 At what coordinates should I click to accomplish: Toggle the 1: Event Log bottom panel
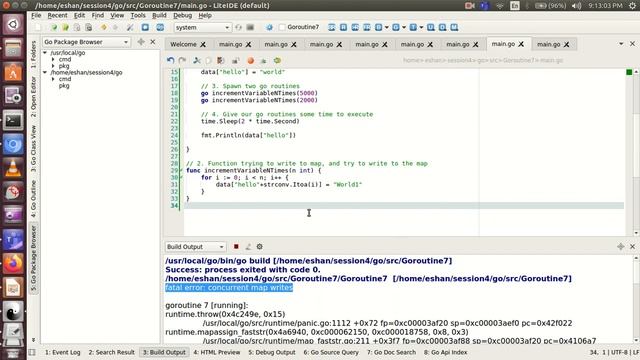(62, 352)
